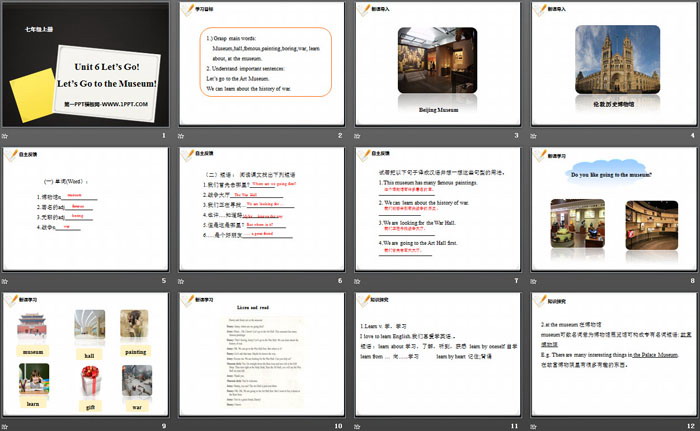700x431 pixels.
Task: Click the pencil icon on slide 12 header
Action: [x=539, y=298]
